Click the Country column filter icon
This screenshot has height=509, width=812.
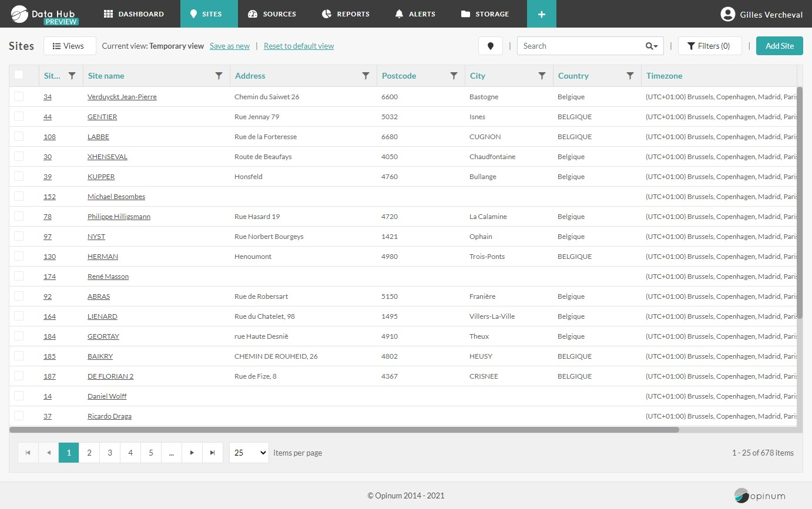(630, 76)
